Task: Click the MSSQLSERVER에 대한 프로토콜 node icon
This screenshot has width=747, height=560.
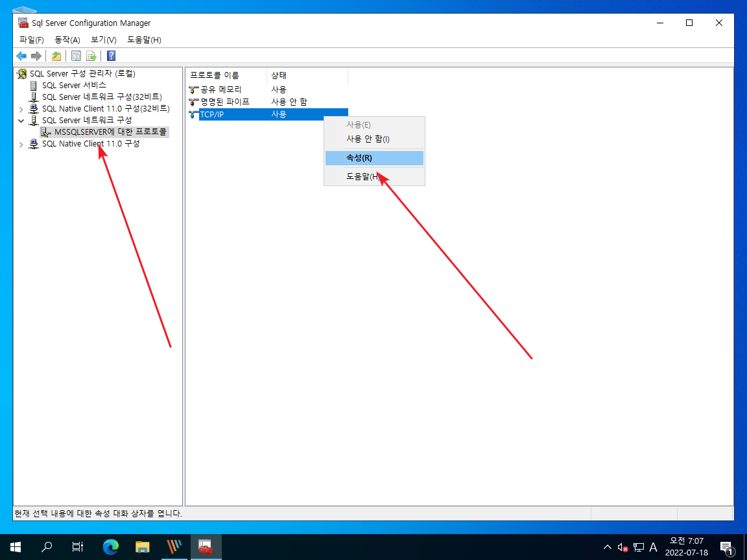Action: [46, 132]
